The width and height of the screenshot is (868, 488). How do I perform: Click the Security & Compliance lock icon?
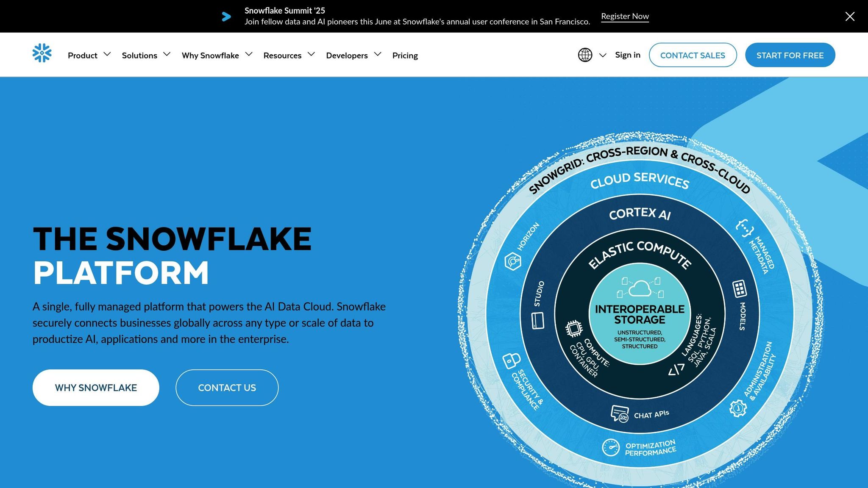tap(511, 360)
